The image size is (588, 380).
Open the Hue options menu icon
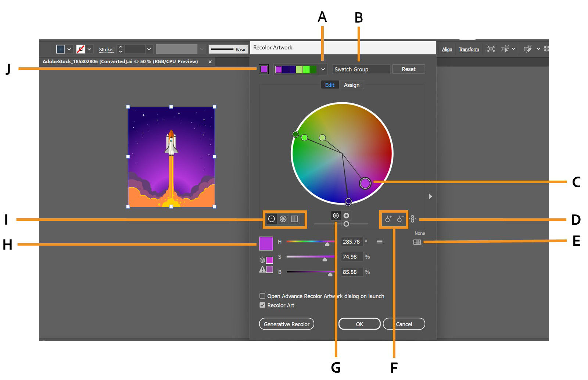point(380,242)
